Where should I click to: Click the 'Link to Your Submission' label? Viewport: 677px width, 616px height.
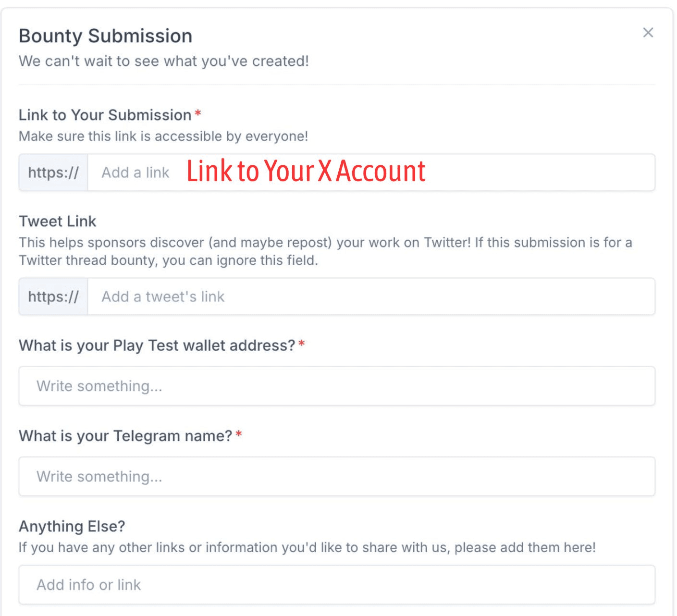tap(105, 115)
